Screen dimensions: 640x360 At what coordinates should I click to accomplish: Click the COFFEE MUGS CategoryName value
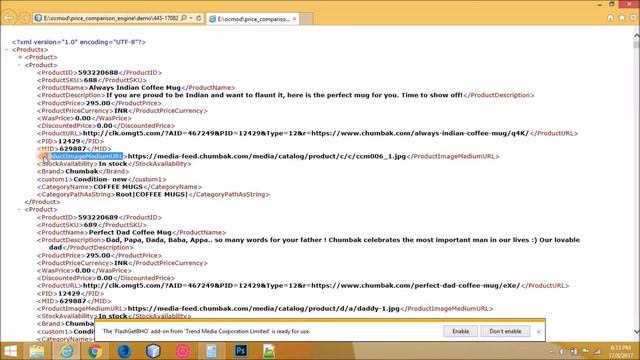[x=118, y=187]
